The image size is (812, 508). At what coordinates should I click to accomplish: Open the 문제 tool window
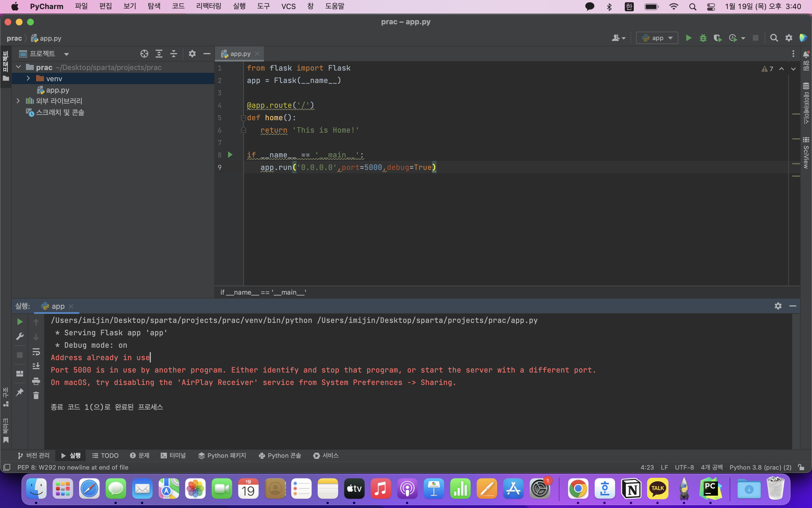140,456
